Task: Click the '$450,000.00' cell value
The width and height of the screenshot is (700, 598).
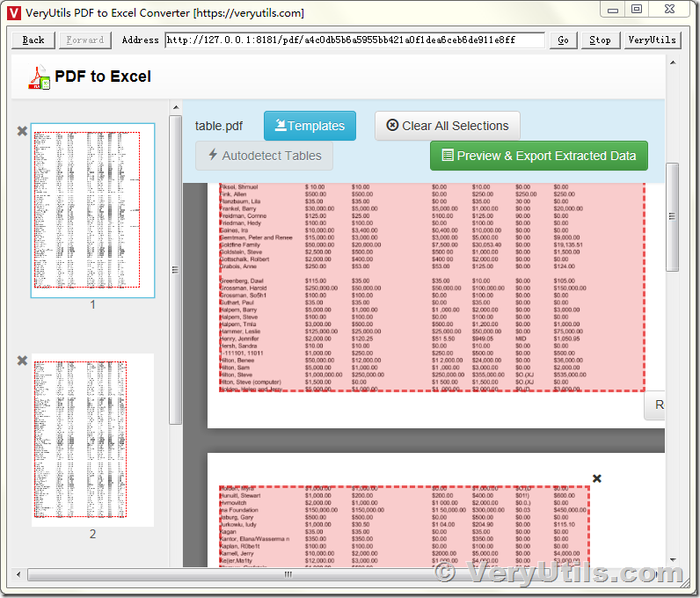Action: (570, 510)
